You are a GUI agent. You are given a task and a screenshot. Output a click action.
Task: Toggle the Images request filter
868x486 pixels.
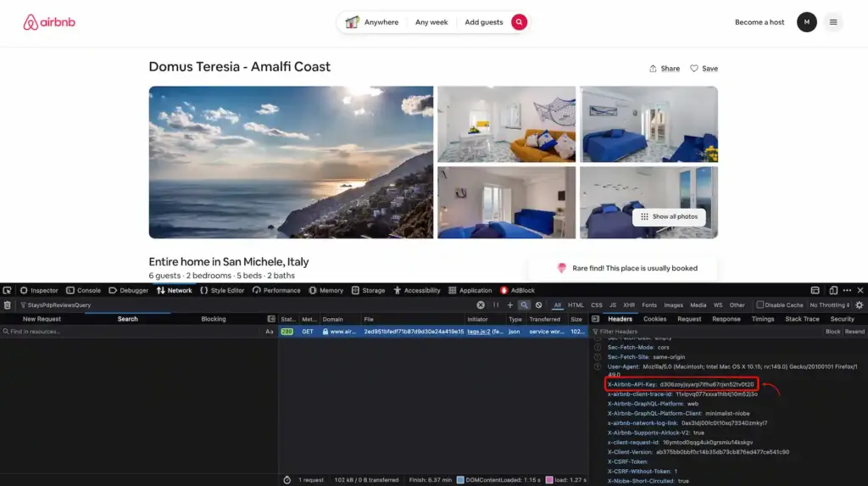673,305
